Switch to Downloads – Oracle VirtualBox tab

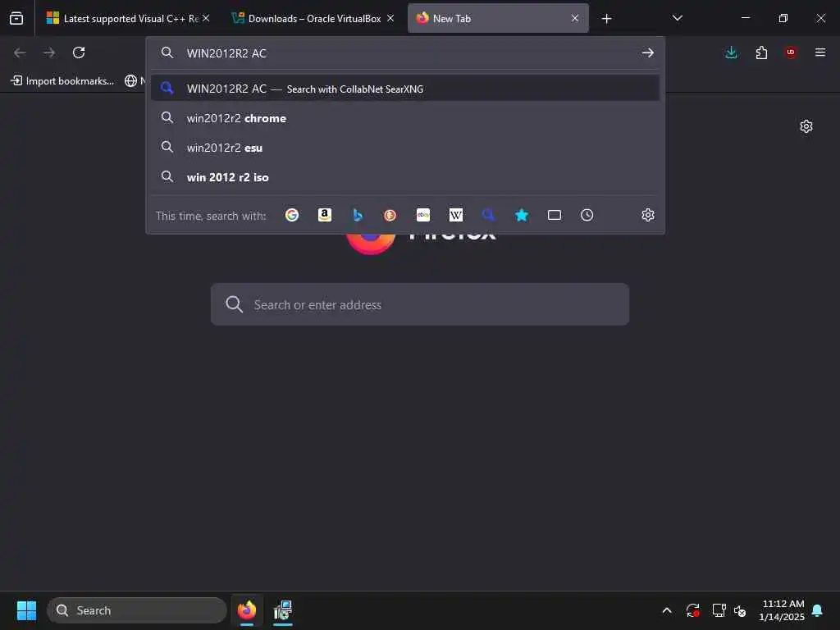pyautogui.click(x=314, y=18)
